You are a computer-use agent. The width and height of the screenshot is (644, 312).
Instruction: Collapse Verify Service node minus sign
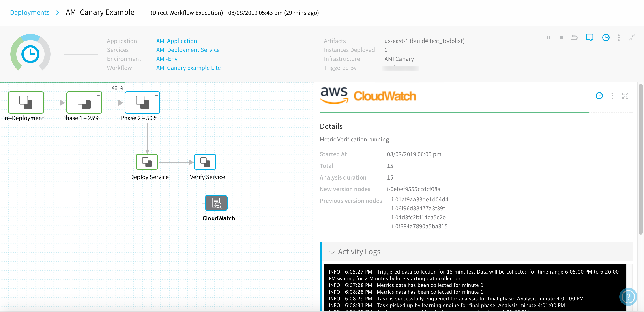212,158
